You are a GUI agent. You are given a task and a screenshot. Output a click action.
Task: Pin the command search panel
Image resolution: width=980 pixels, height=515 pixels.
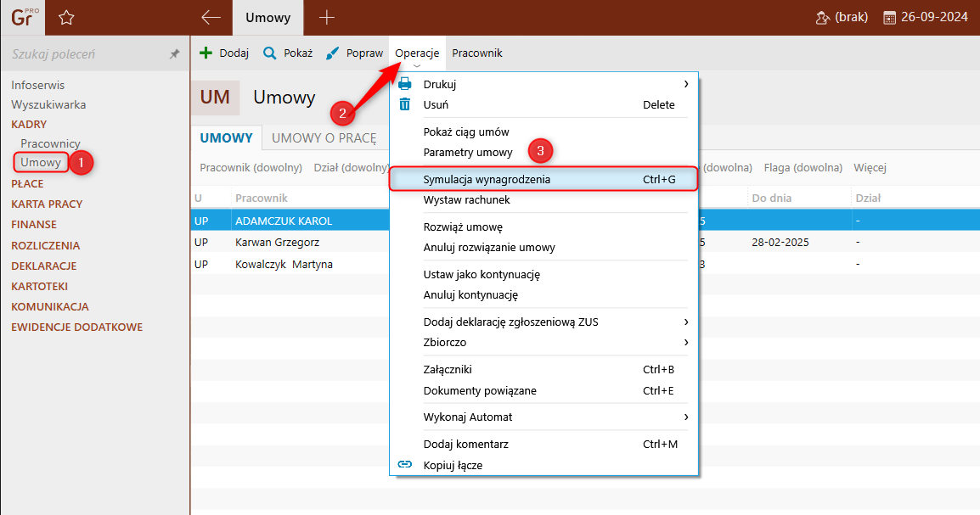coord(174,54)
